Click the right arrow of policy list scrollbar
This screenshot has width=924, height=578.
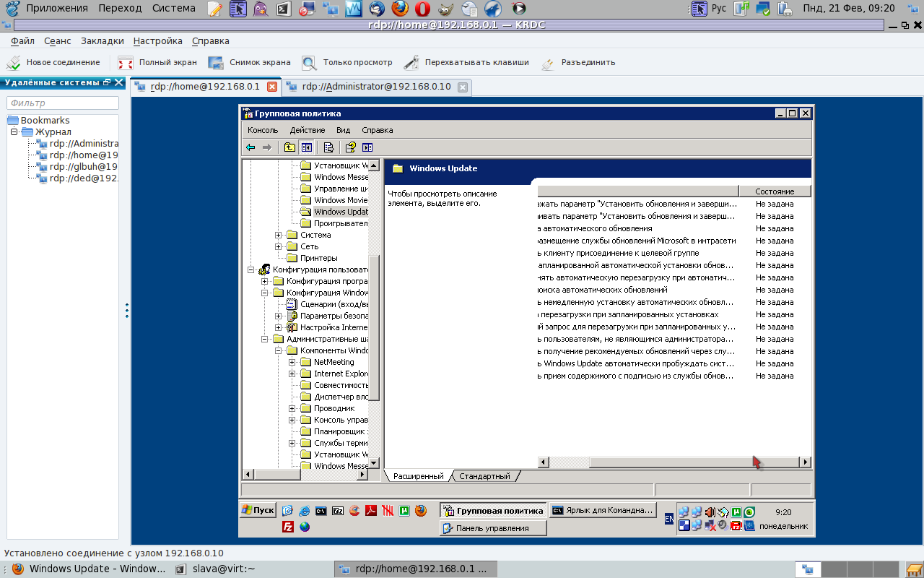[806, 462]
